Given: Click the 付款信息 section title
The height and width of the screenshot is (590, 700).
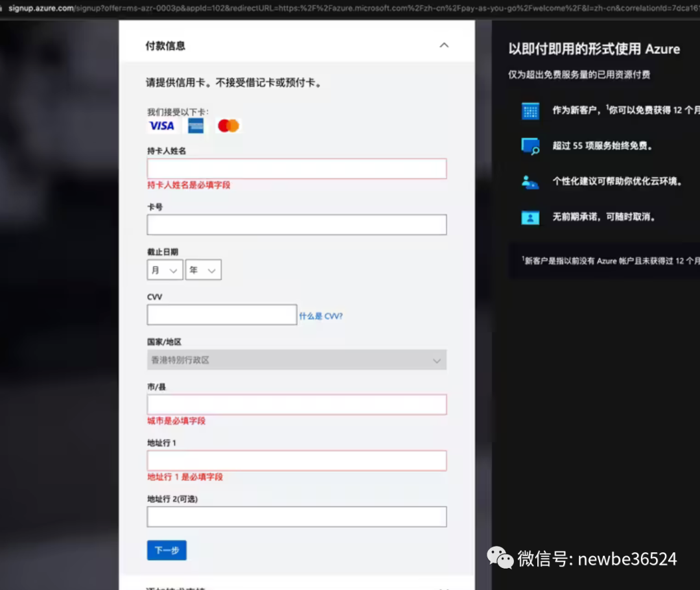Looking at the screenshot, I should click(x=165, y=46).
